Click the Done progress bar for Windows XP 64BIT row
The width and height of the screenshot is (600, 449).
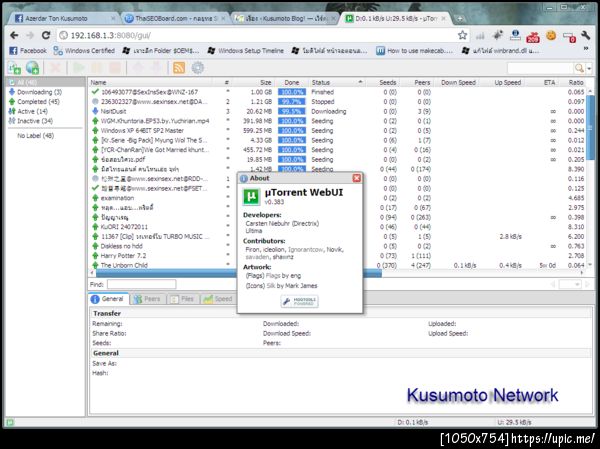(x=292, y=131)
